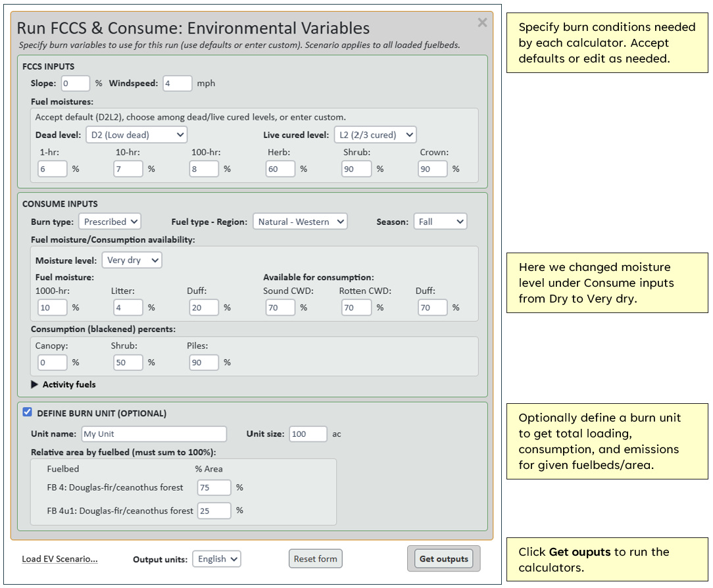Screen dimensions: 713x588
Task: Edit FB 4u1 percent area field
Action: point(214,511)
